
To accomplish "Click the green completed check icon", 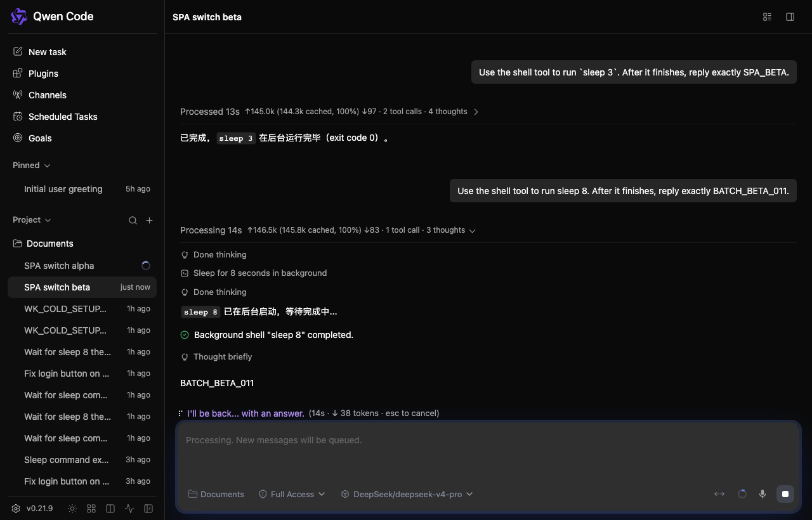I will [185, 335].
